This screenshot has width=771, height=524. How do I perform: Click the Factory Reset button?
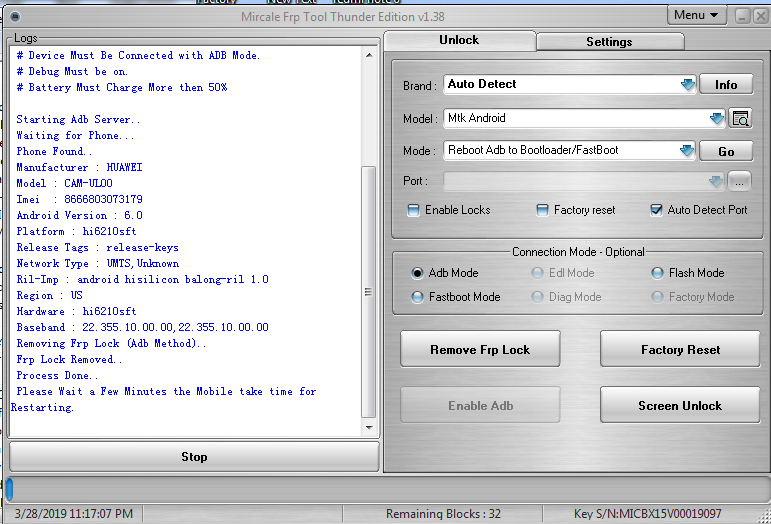(x=680, y=349)
